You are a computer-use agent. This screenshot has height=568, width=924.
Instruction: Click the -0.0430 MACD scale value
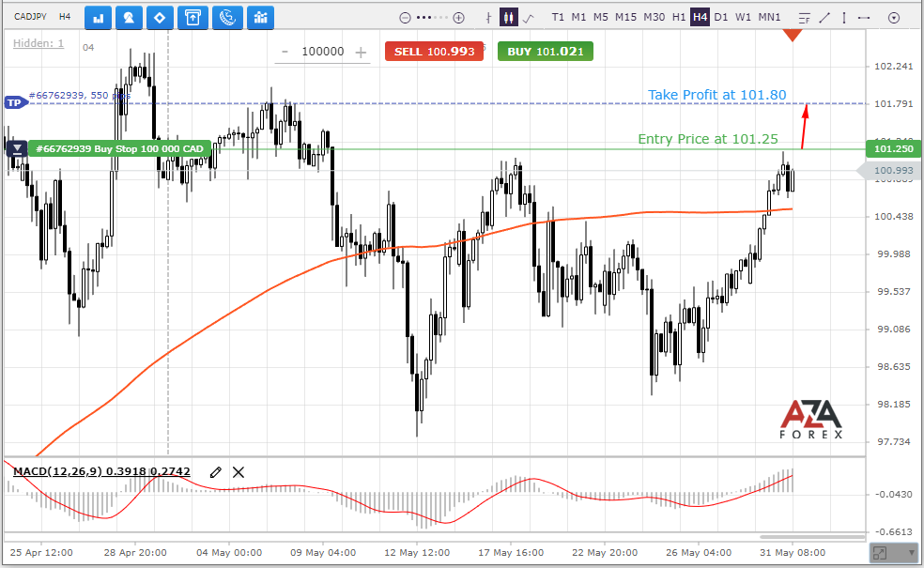pyautogui.click(x=893, y=494)
